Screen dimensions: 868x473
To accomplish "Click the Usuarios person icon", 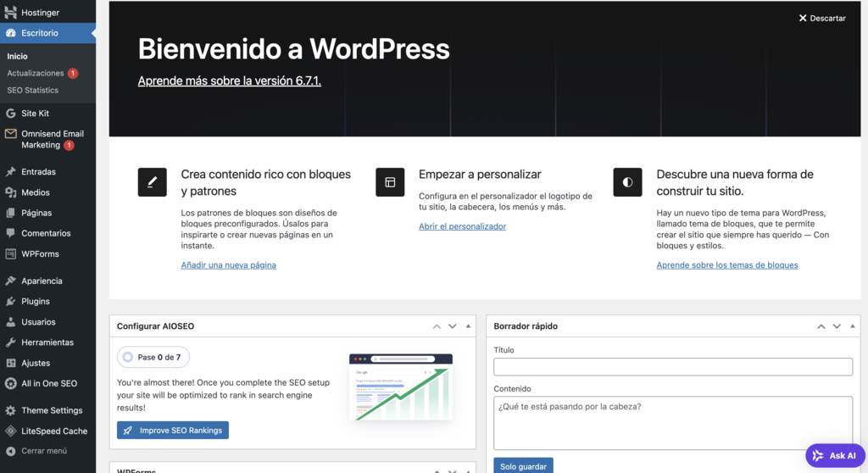I will (x=10, y=322).
